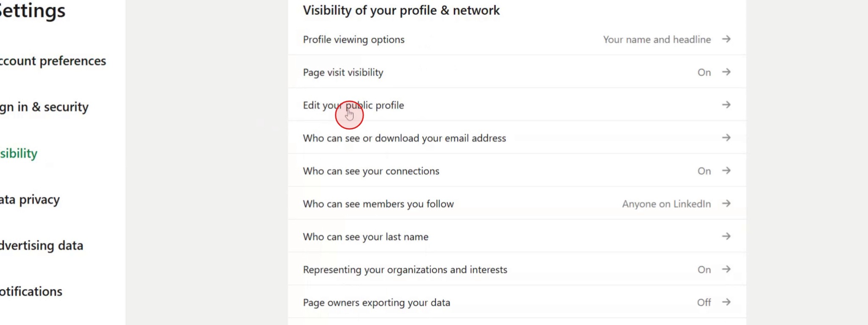Open the Who can see your last name row
Viewport: 868px width, 325px height.
[365, 236]
